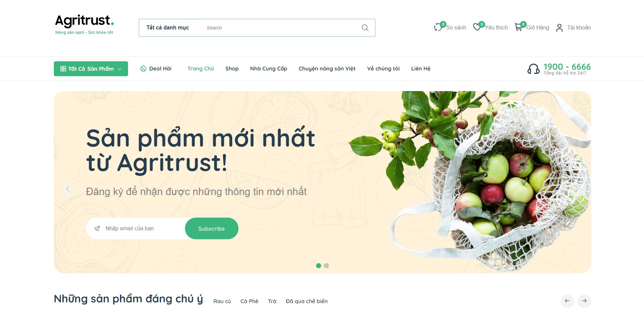This screenshot has width=644, height=318.
Task: Select the second gray slider dot
Action: pyautogui.click(x=326, y=266)
